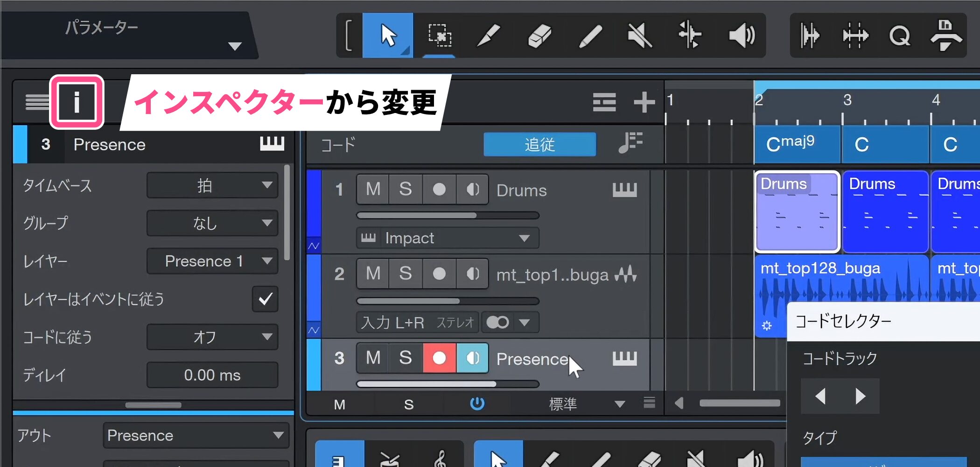The image size is (980, 467).
Task: Uncheck the レイヤーはイベントに従う checkbox
Action: pyautogui.click(x=265, y=299)
